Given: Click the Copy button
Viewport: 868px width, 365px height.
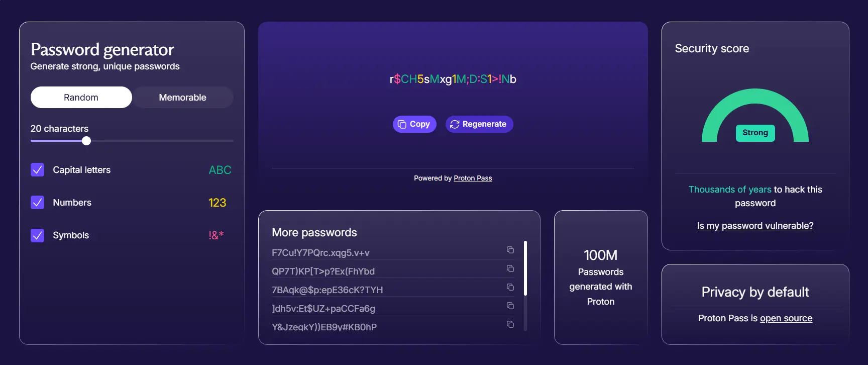Looking at the screenshot, I should [x=414, y=124].
